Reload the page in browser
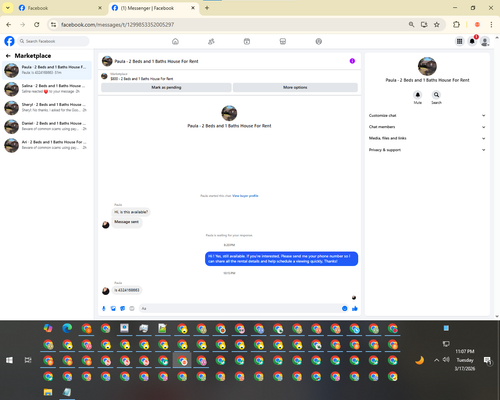This screenshot has width=500, height=400. click(x=37, y=24)
